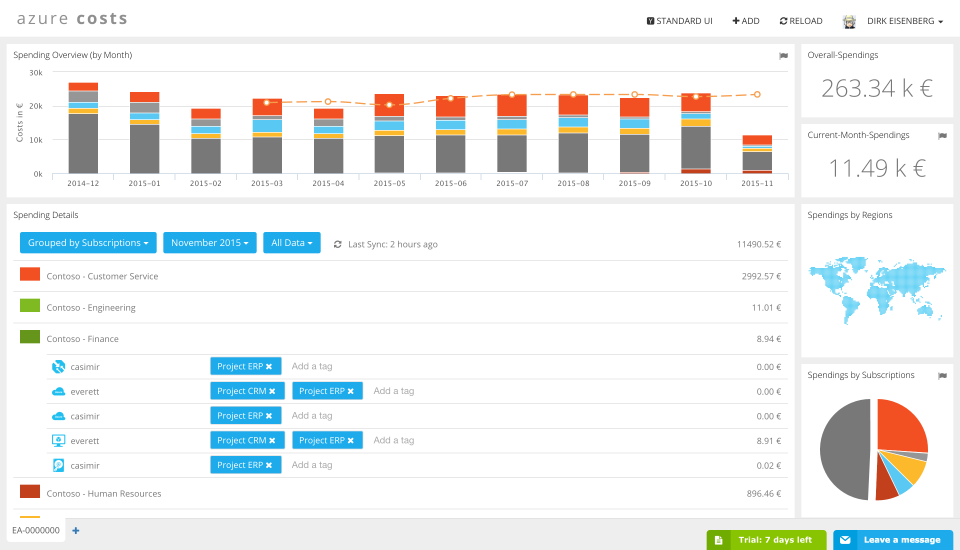Viewport: 960px width, 550px height.
Task: Remove Project CRM tag from 0.00 € everett
Action: (272, 391)
